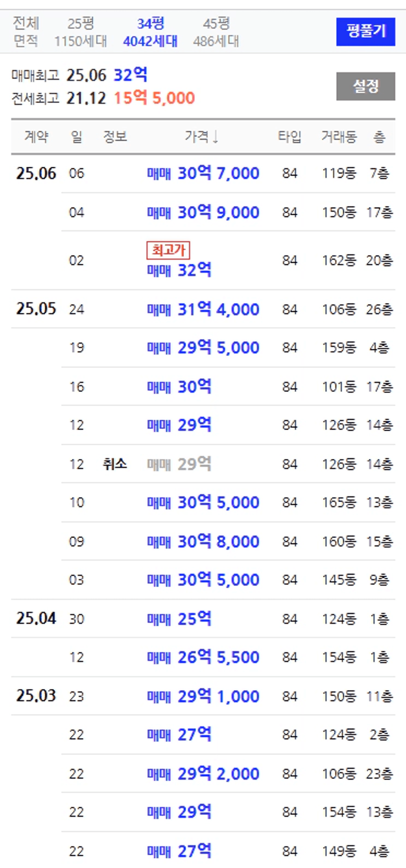Click the 평풀기 button

pos(365,32)
